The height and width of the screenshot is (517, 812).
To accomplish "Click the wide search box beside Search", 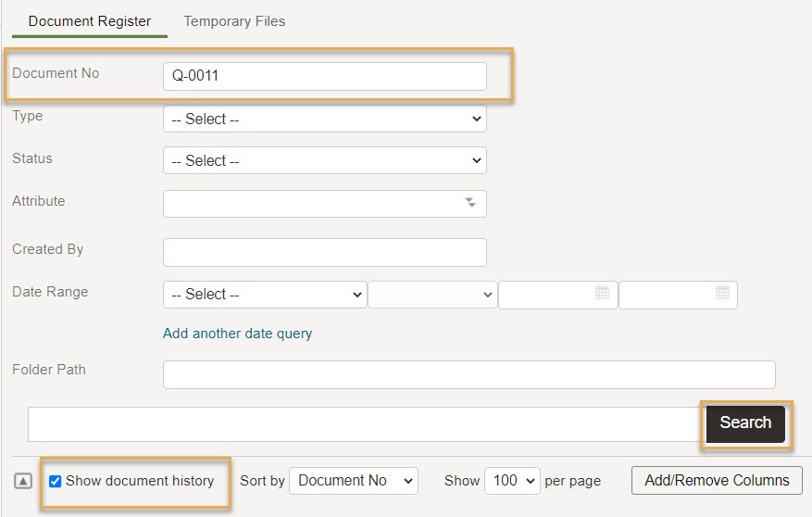I will [x=367, y=424].
